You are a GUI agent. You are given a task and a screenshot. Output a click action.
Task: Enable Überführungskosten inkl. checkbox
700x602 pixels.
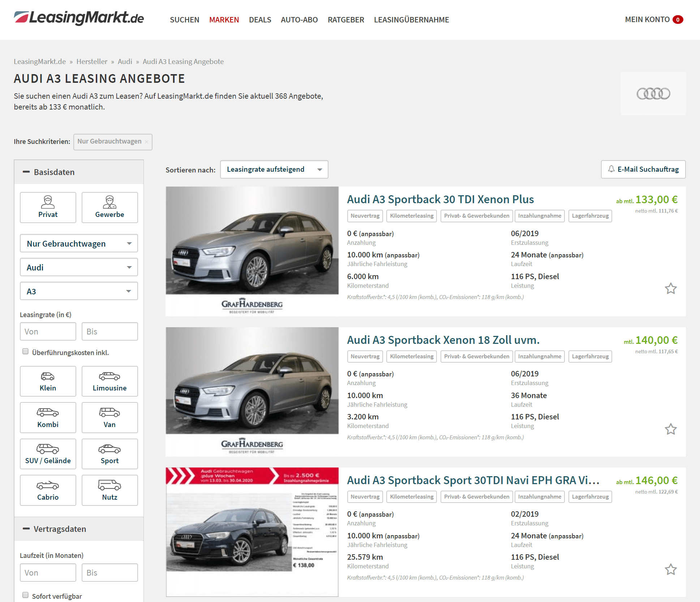click(x=25, y=351)
